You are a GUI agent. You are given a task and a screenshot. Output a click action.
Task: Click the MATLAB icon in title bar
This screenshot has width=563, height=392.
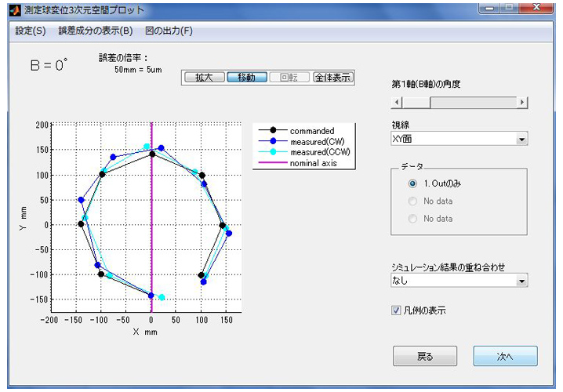[16, 10]
